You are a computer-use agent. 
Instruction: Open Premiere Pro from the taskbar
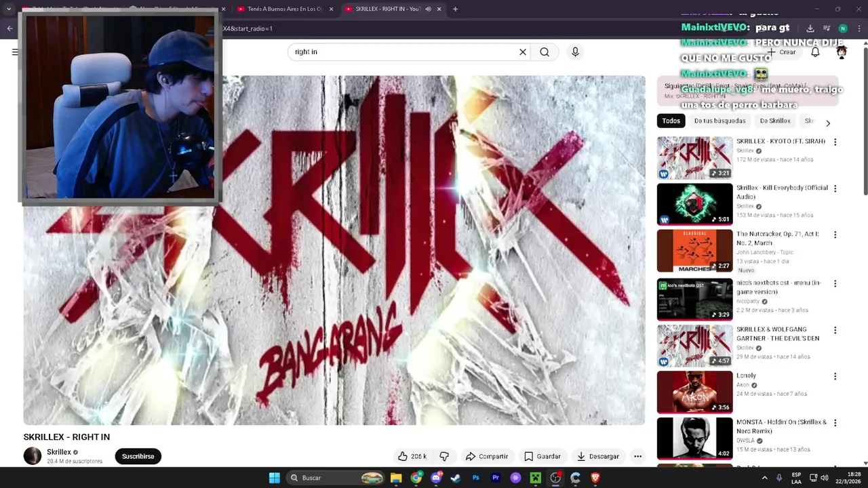click(496, 478)
